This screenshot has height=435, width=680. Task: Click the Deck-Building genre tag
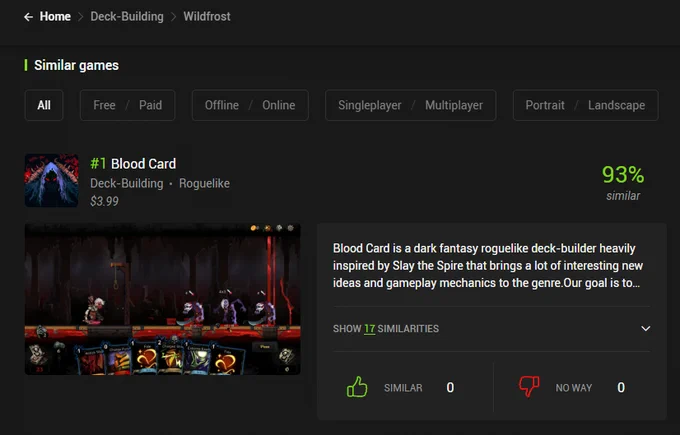point(127,183)
